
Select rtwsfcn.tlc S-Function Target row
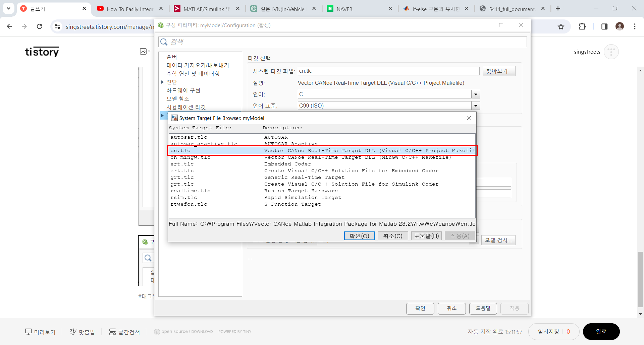point(322,204)
